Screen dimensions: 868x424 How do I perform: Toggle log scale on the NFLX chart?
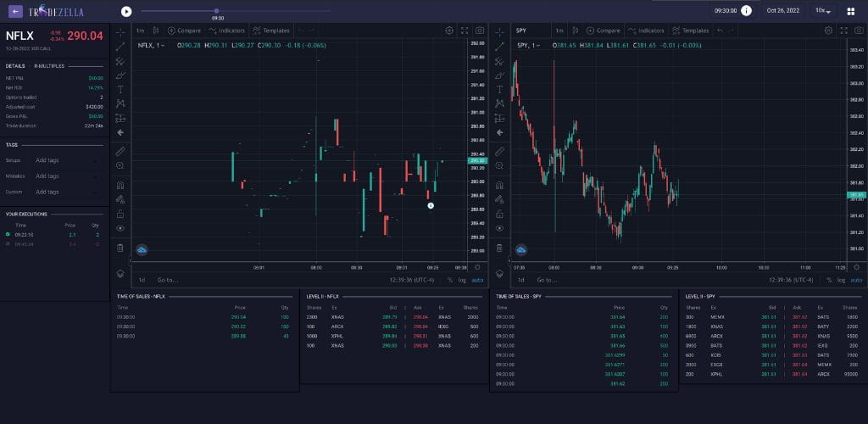pyautogui.click(x=462, y=280)
